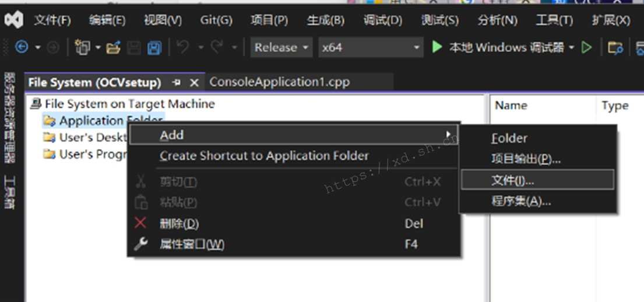Click the pin icon on File System tab
Screen dimensions: 644x302
[177, 83]
